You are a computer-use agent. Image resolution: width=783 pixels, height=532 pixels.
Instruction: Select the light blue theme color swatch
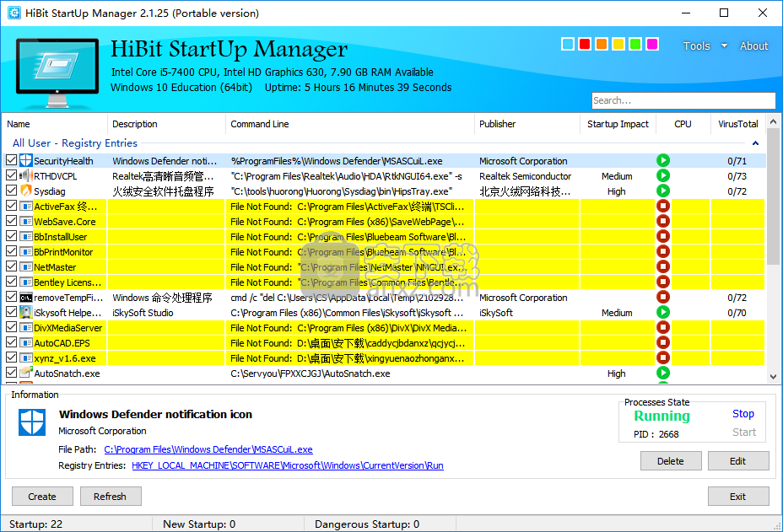pos(568,44)
